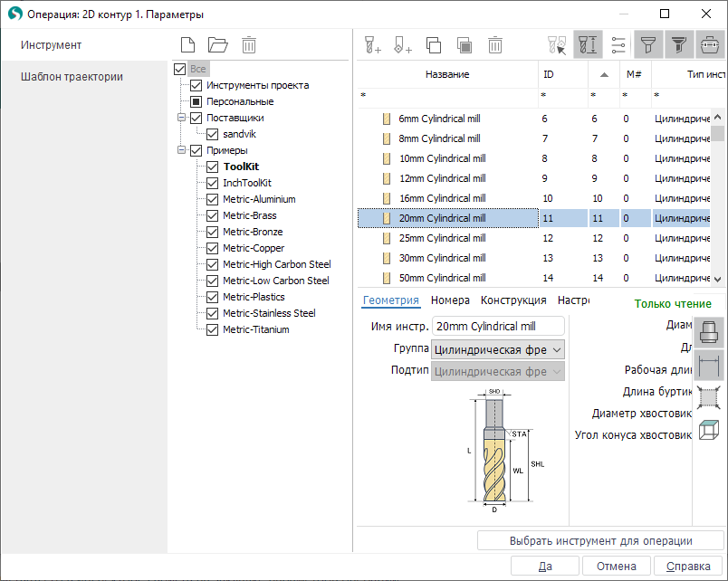Open the Шаблон траектории section
This screenshot has height=581, width=728.
[72, 77]
